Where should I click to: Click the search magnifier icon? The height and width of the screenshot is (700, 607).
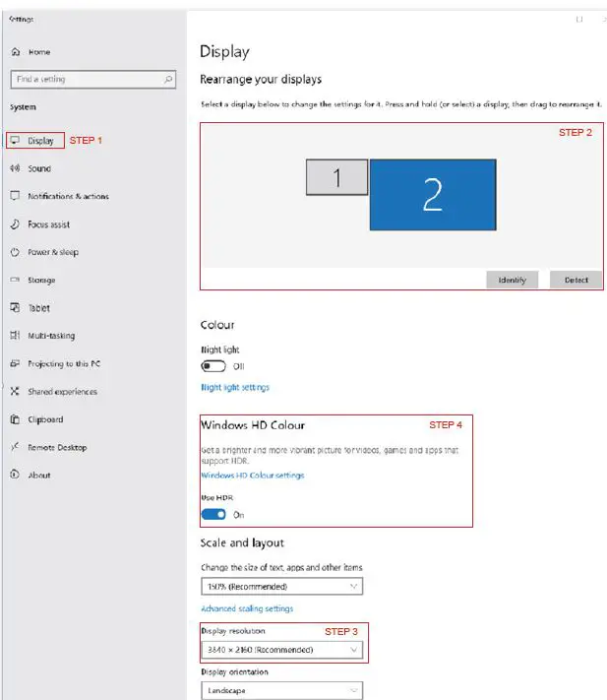[168, 79]
